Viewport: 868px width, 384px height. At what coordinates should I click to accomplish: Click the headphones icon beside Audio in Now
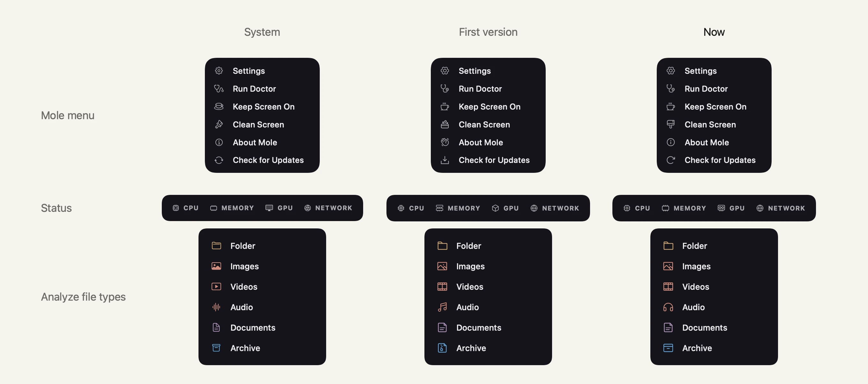pos(668,307)
